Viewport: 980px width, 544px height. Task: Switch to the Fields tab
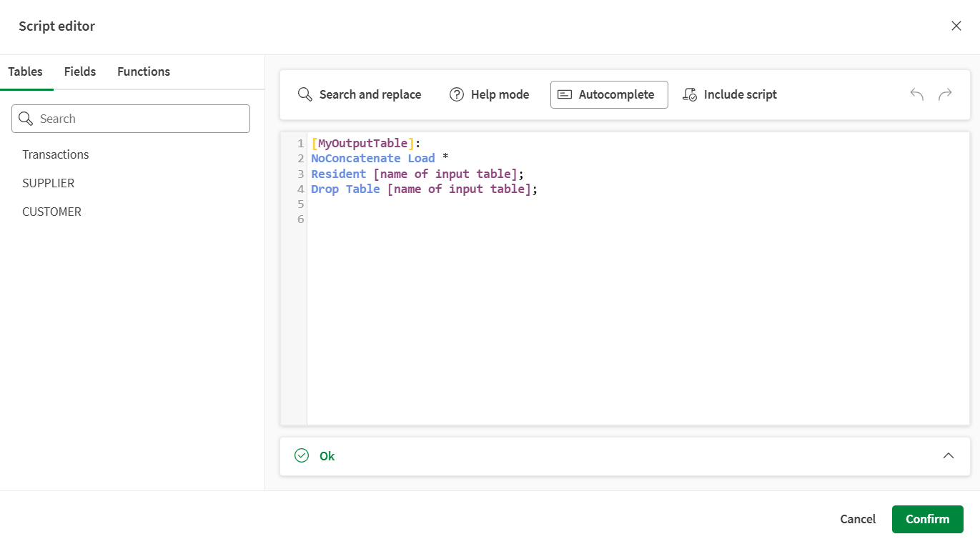(x=79, y=71)
